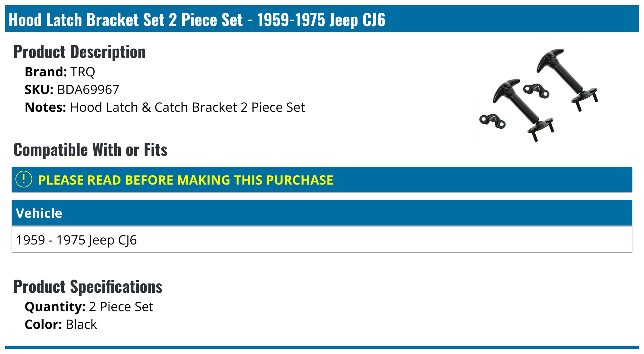Click the Product Description heading

(x=80, y=52)
